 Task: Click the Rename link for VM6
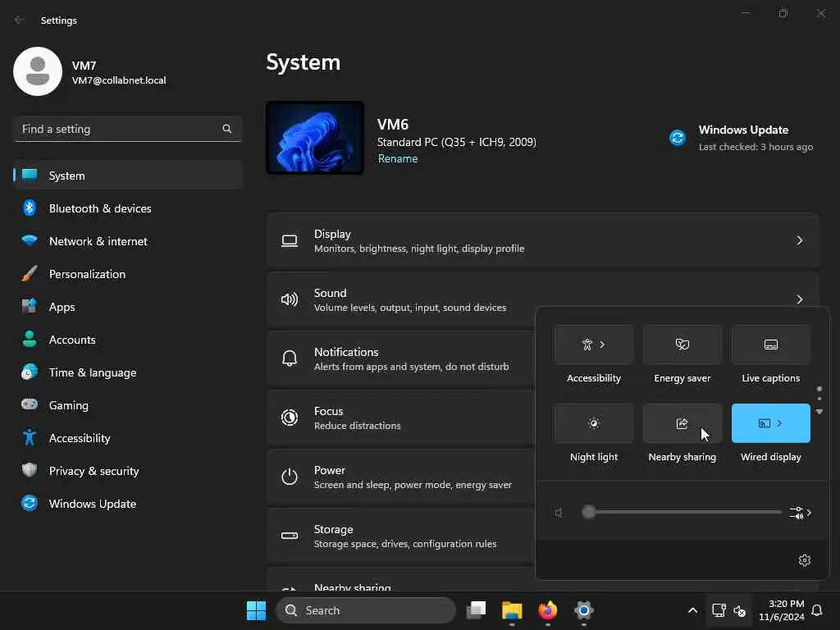(398, 158)
